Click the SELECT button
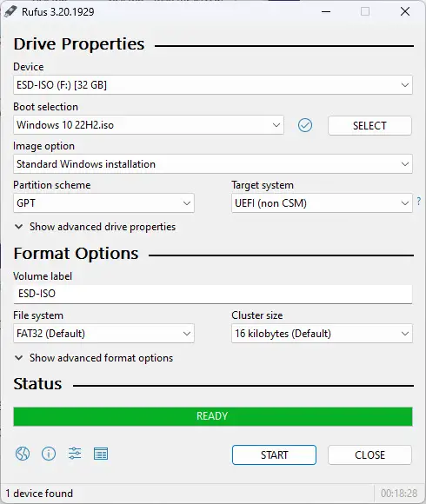 [369, 125]
